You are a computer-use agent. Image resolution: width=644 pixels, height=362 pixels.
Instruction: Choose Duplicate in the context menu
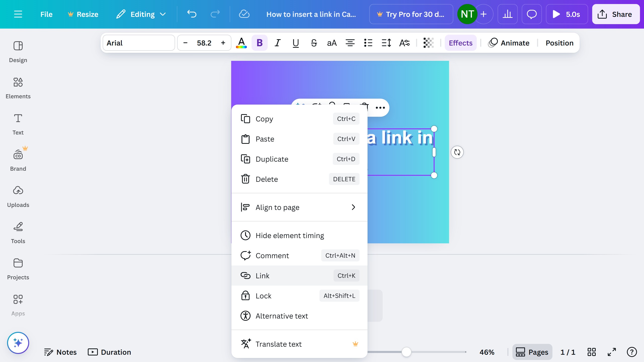click(299, 159)
